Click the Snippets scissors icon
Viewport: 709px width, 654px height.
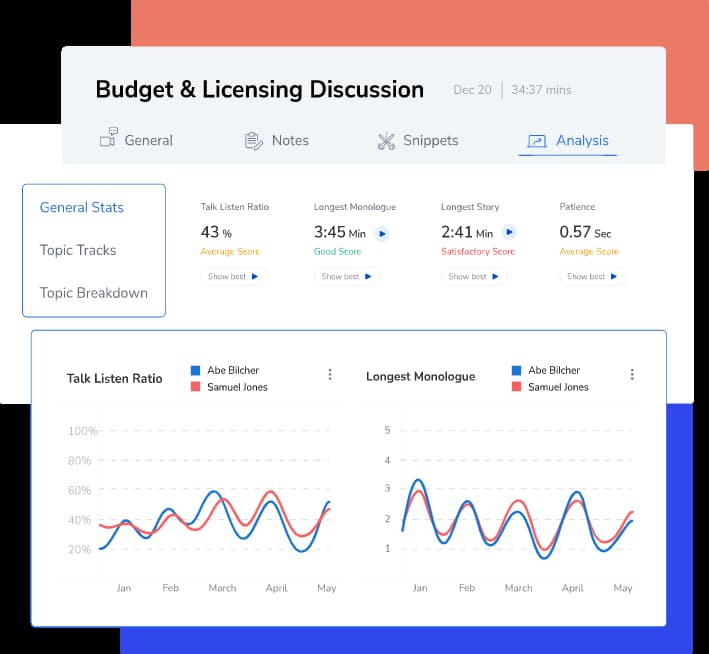click(386, 141)
